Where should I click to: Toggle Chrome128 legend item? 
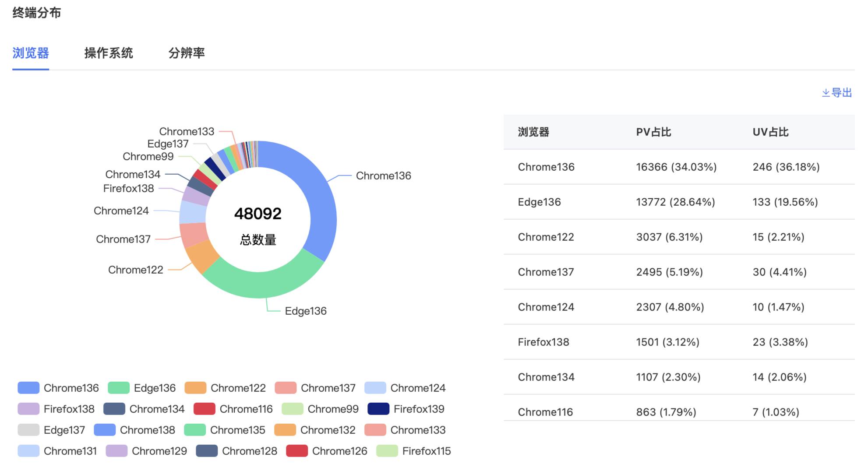coord(236,451)
